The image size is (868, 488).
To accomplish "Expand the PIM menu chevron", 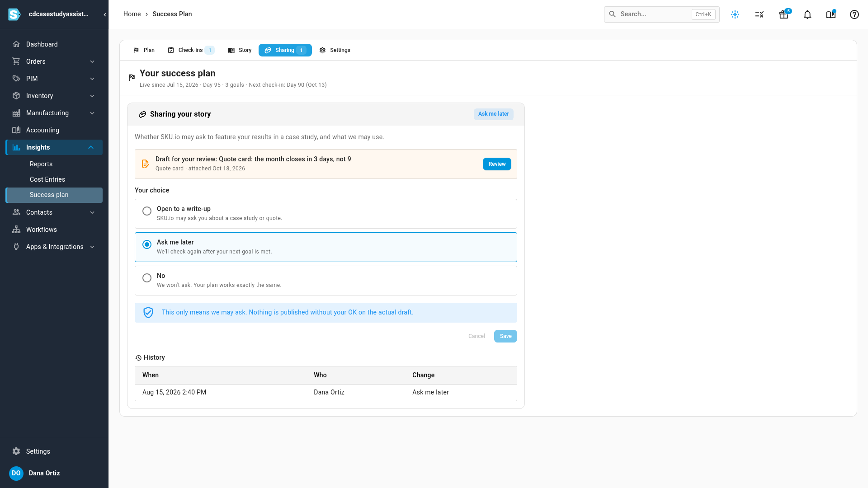I will coord(92,79).
